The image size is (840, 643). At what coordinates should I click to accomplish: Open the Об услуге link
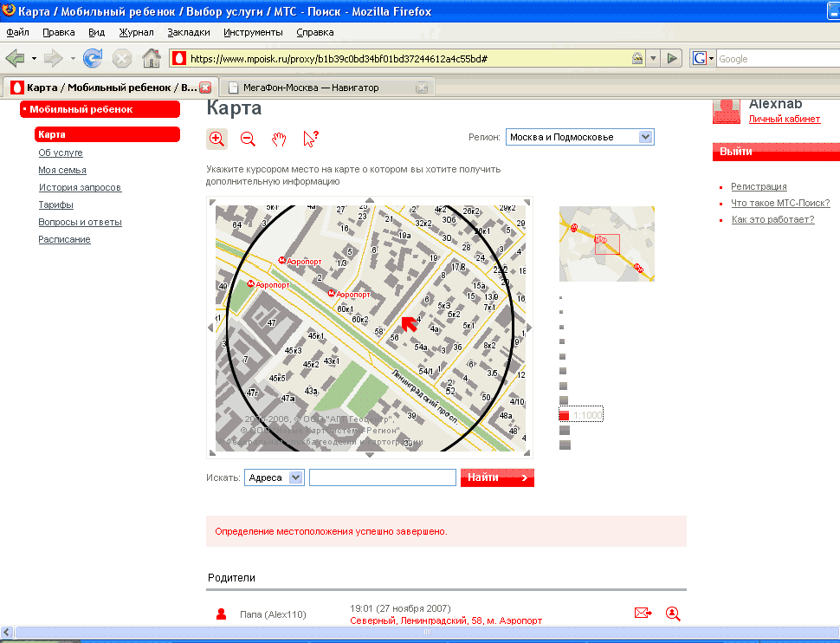(x=61, y=153)
